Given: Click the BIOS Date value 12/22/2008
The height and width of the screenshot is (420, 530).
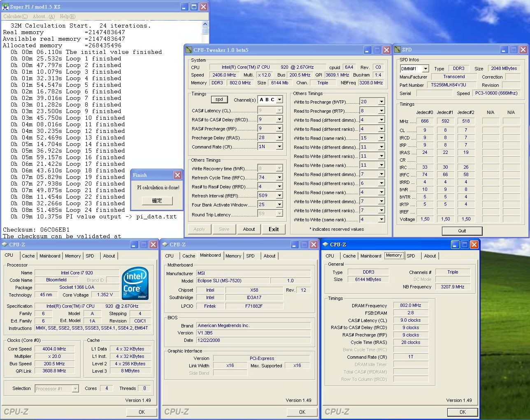Looking at the screenshot, I should (x=253, y=340).
